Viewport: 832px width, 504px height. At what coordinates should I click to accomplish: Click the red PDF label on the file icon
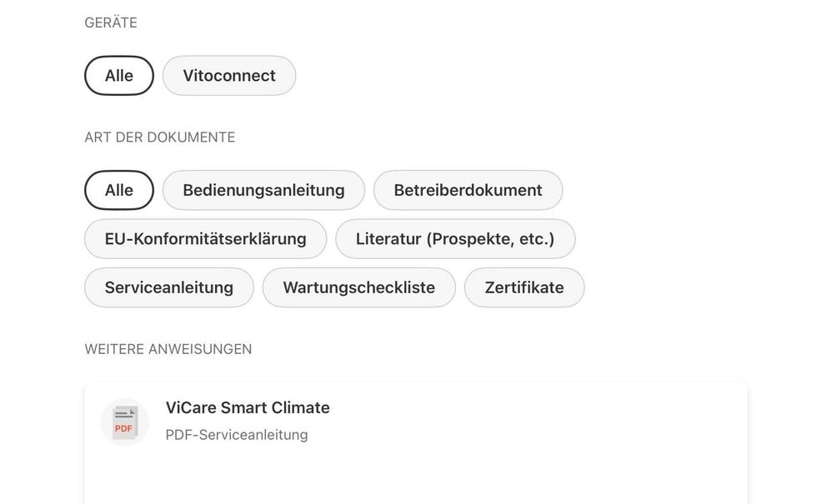[x=123, y=429]
